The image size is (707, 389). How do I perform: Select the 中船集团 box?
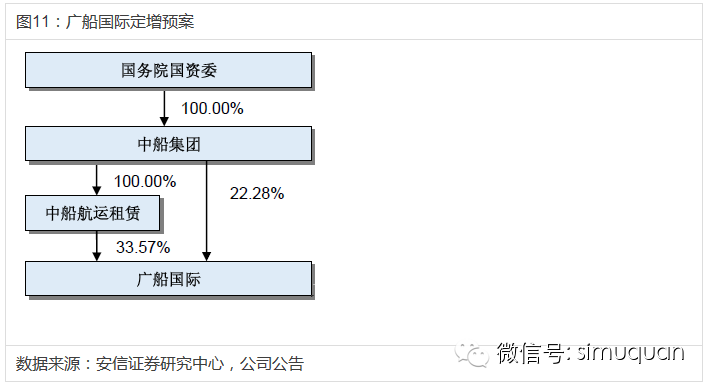pos(169,144)
